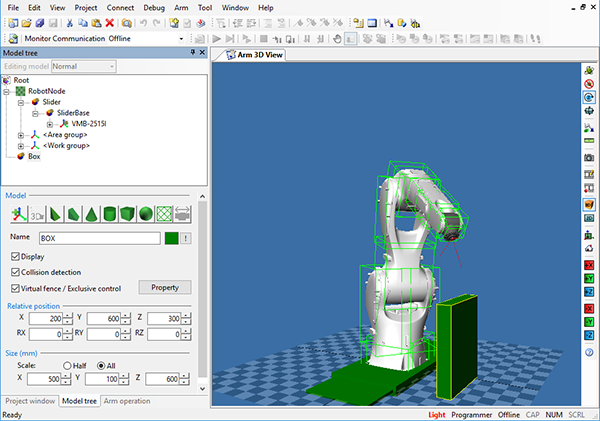This screenshot has width=600, height=421.
Task: Select the sphere shape model icon
Action: coord(145,214)
